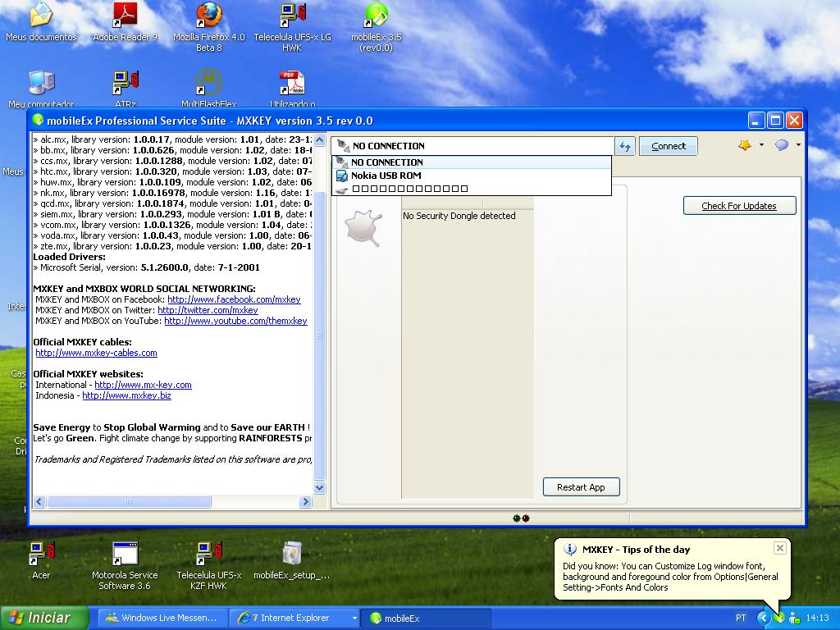Click the log horizontal scrollbar left arrow
This screenshot has height=630, width=840.
point(39,502)
